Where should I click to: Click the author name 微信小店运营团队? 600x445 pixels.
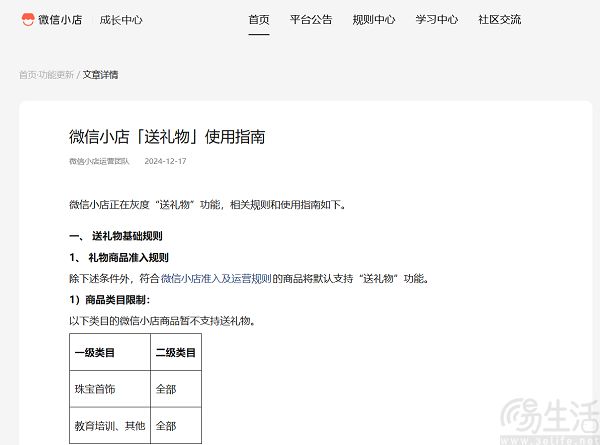coord(99,161)
